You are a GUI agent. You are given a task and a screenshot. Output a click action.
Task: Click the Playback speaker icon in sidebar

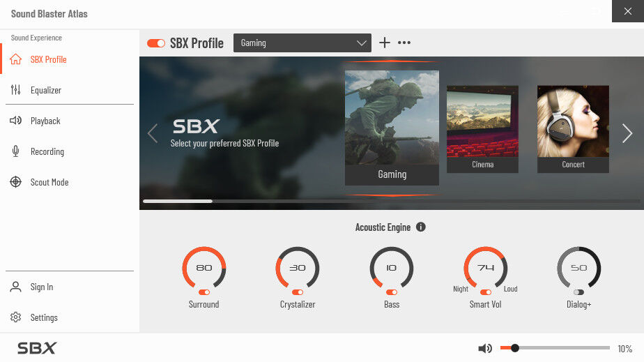pyautogui.click(x=15, y=121)
